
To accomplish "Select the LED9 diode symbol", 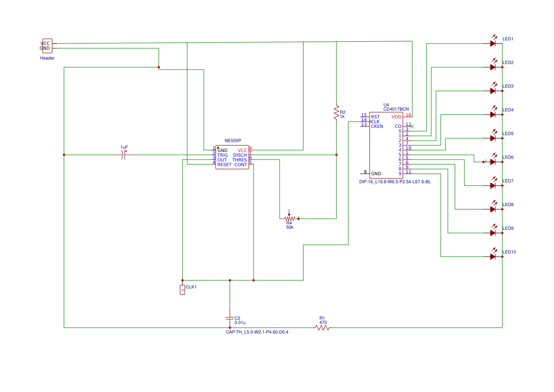I will point(493,231).
